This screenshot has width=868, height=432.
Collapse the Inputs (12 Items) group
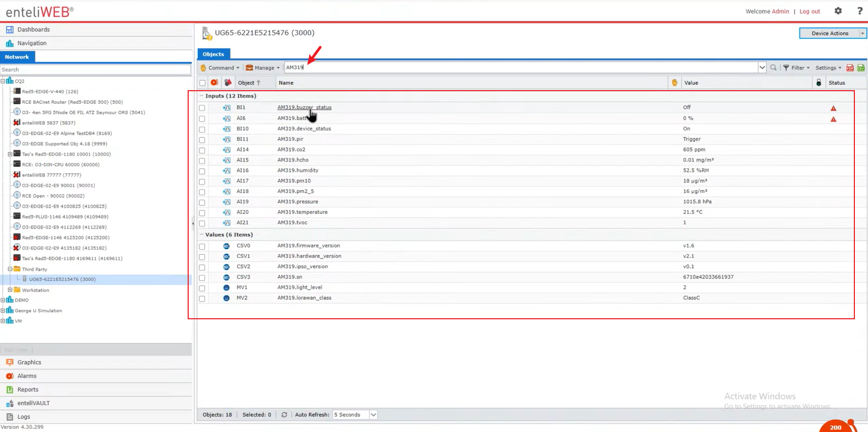tap(201, 96)
